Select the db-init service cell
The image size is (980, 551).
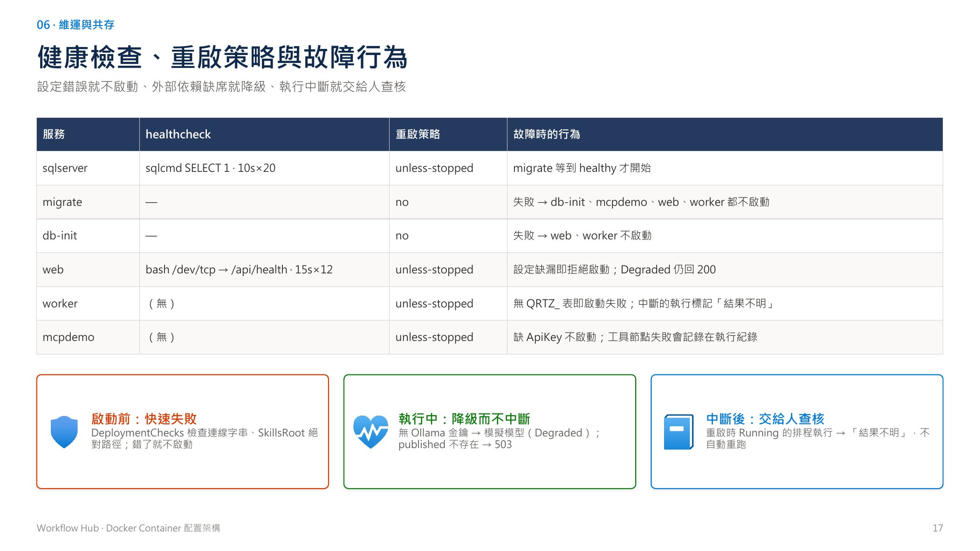pos(88,236)
